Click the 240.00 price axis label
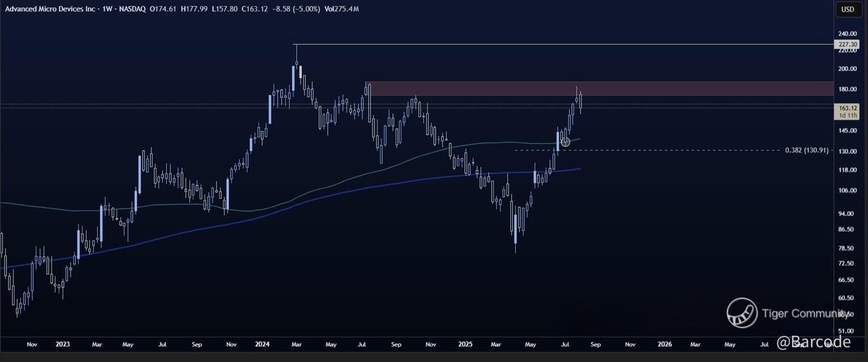Viewport: 868px width, 362px height. 847,33
